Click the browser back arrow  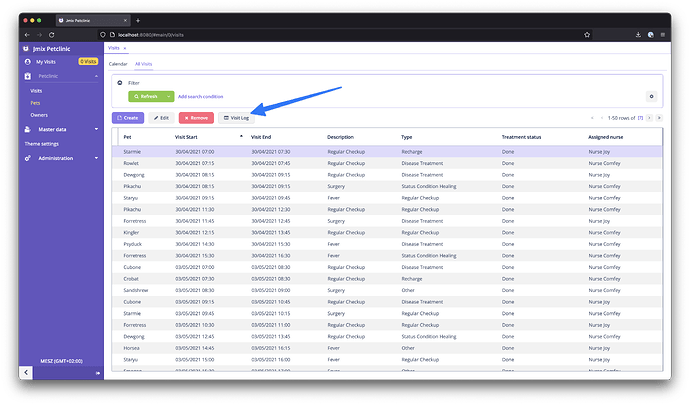(x=27, y=35)
